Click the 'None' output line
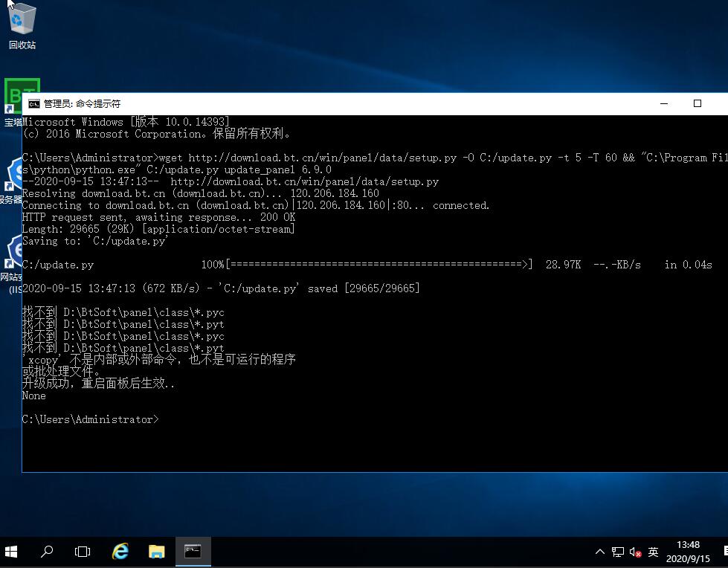This screenshot has height=568, width=728. [x=34, y=396]
